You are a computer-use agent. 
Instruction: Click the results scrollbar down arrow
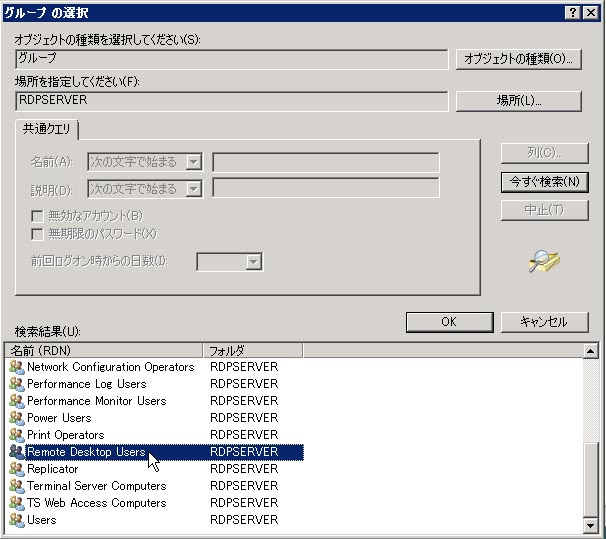591,525
